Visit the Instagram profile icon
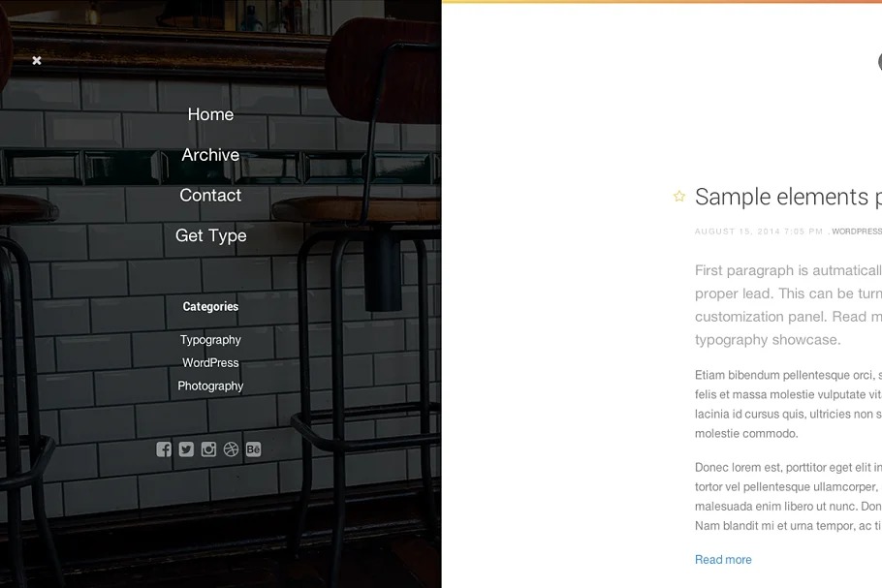Viewport: 882px width, 588px height. coord(208,449)
